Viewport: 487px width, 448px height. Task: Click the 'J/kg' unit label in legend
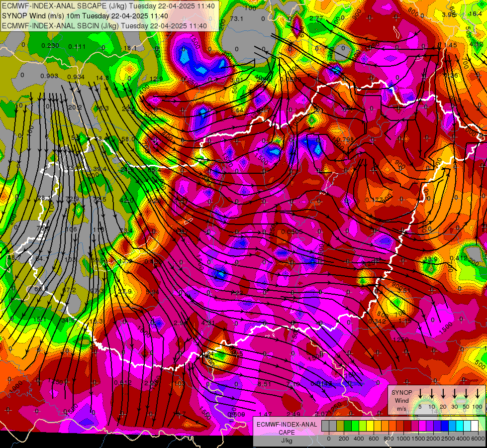pos(287,441)
